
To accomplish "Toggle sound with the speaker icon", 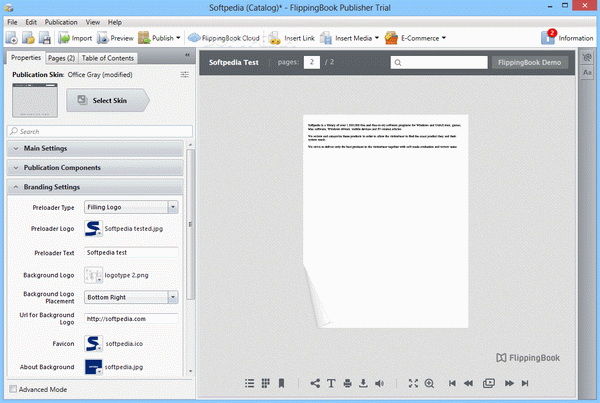I will pyautogui.click(x=380, y=383).
